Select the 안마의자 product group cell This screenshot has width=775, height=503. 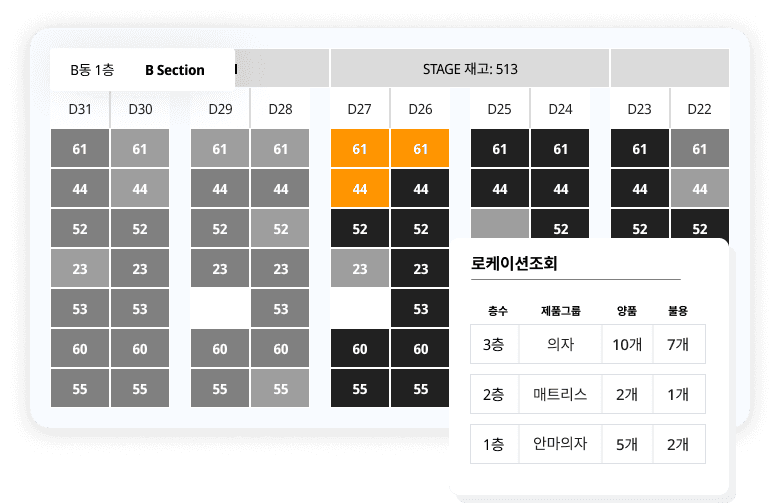coord(560,444)
